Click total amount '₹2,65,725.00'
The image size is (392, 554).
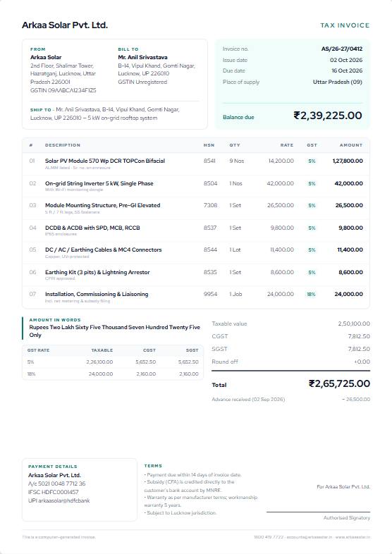(339, 383)
